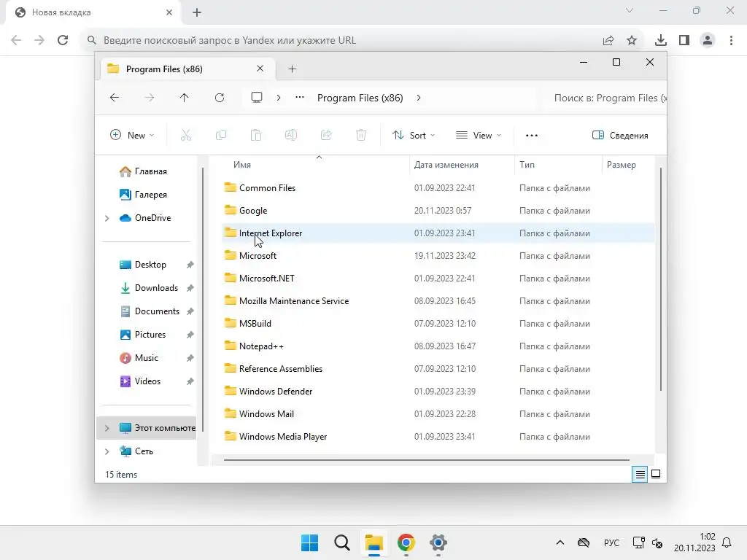
Task: Click share page icon in address bar
Action: 608,40
